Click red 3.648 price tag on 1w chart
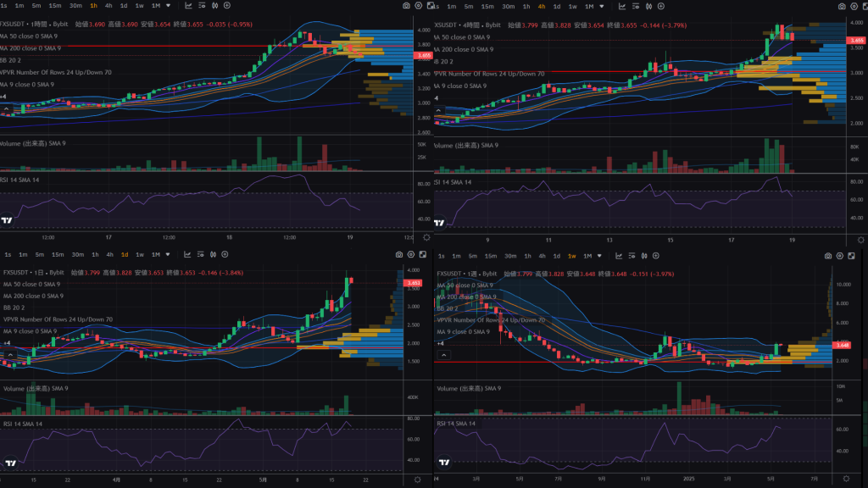The image size is (868, 488). [x=842, y=346]
